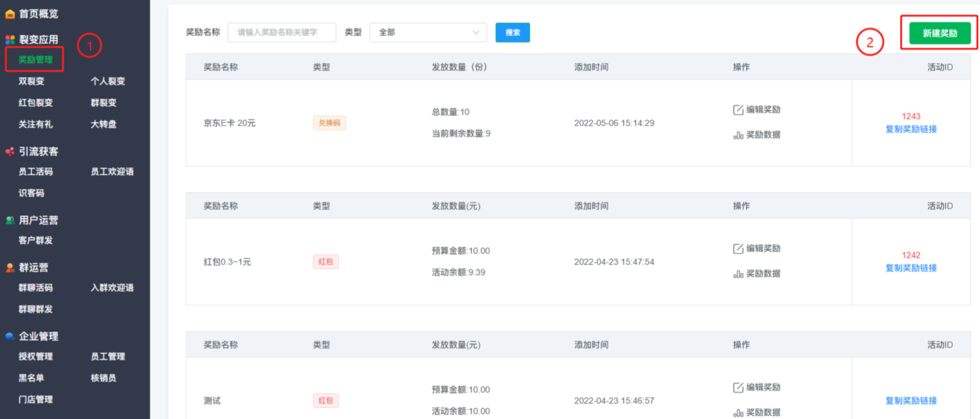Open 黑名单 menu item
This screenshot has width=980, height=419.
[31, 378]
